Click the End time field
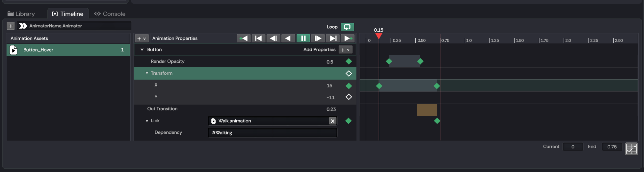The image size is (644, 172). point(612,147)
